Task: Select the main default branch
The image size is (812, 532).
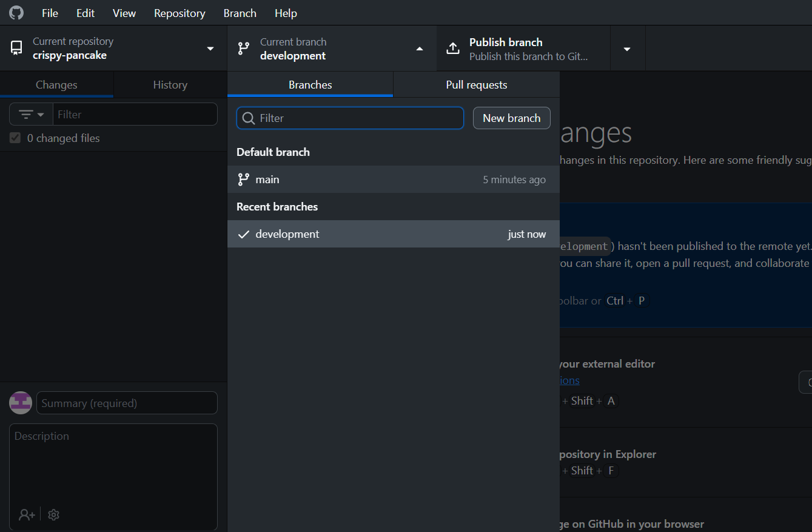Action: click(394, 180)
